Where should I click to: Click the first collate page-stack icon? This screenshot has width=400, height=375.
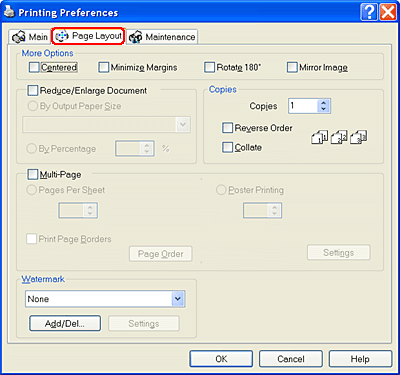[x=319, y=137]
